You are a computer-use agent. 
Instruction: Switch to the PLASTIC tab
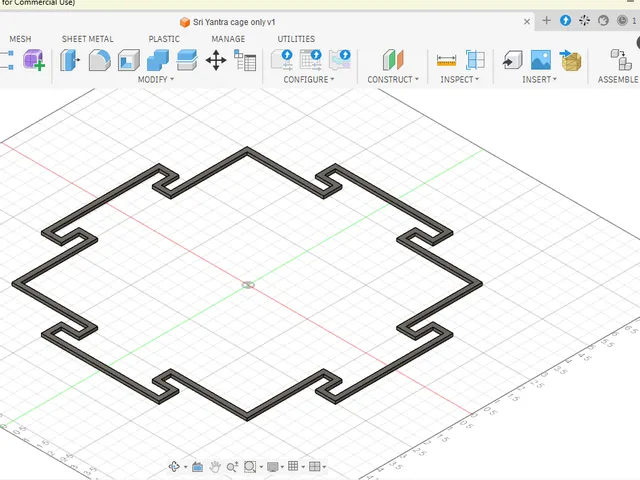tap(164, 39)
